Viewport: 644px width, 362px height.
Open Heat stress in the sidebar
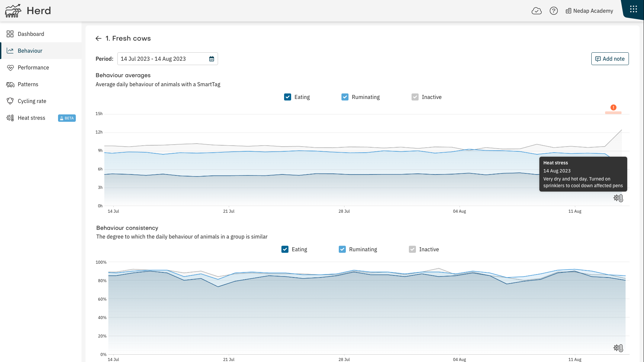pos(41,118)
